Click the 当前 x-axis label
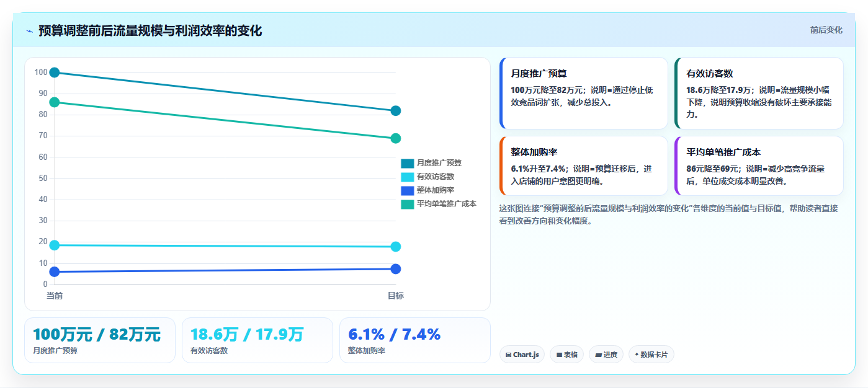 [55, 296]
